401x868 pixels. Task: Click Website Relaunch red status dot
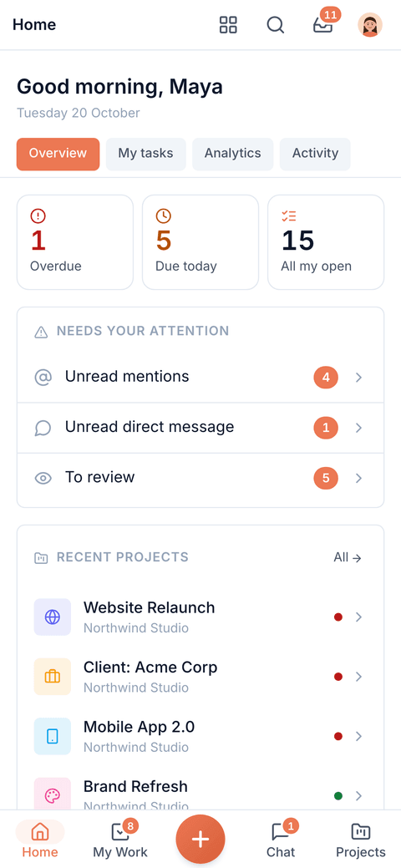tap(338, 617)
